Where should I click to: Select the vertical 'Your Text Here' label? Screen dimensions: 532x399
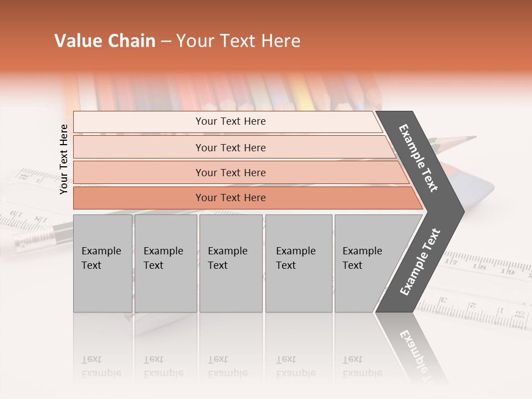point(64,159)
